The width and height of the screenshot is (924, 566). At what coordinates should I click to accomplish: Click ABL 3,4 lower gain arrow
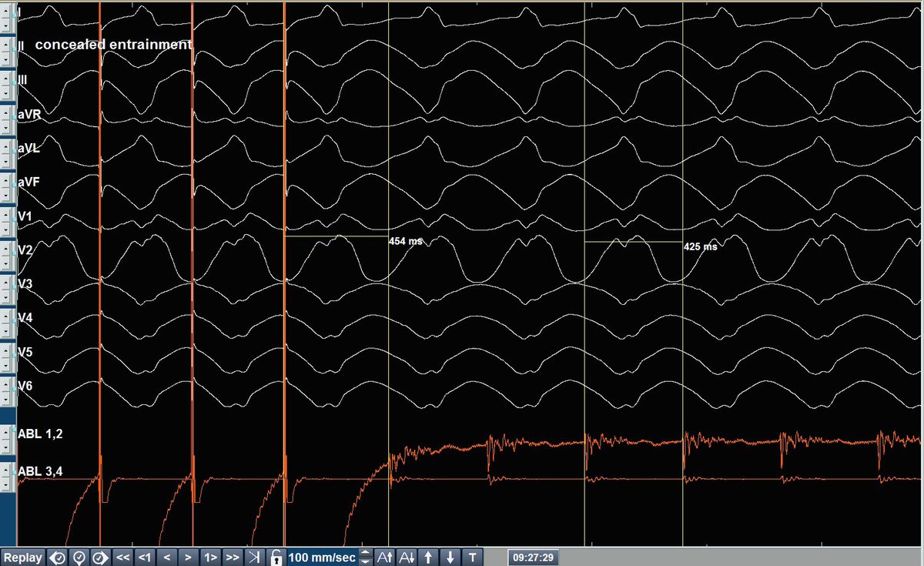coord(5,485)
